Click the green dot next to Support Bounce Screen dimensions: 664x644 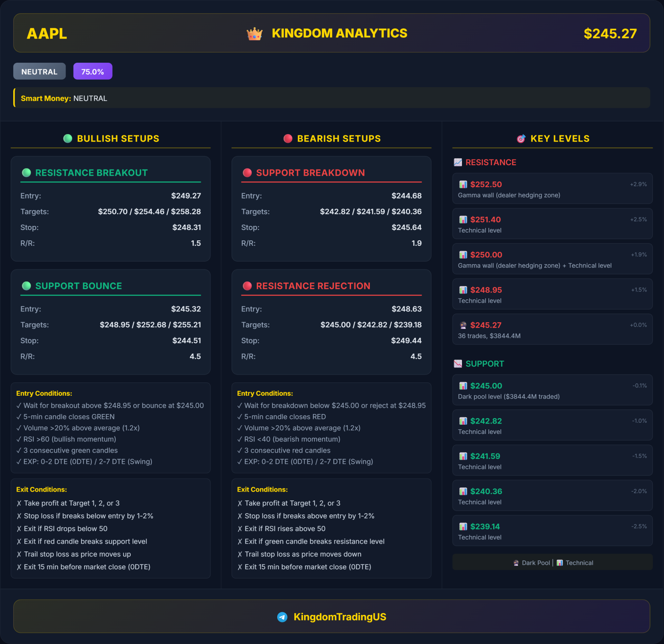26,286
